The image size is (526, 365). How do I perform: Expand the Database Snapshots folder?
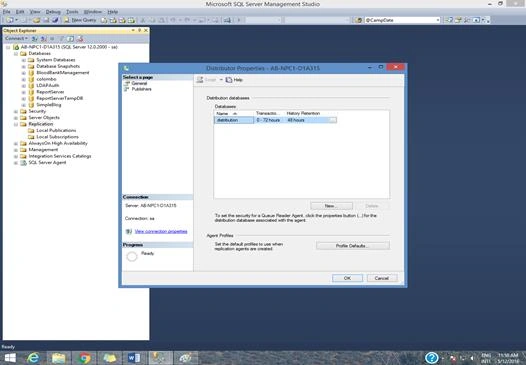23,66
